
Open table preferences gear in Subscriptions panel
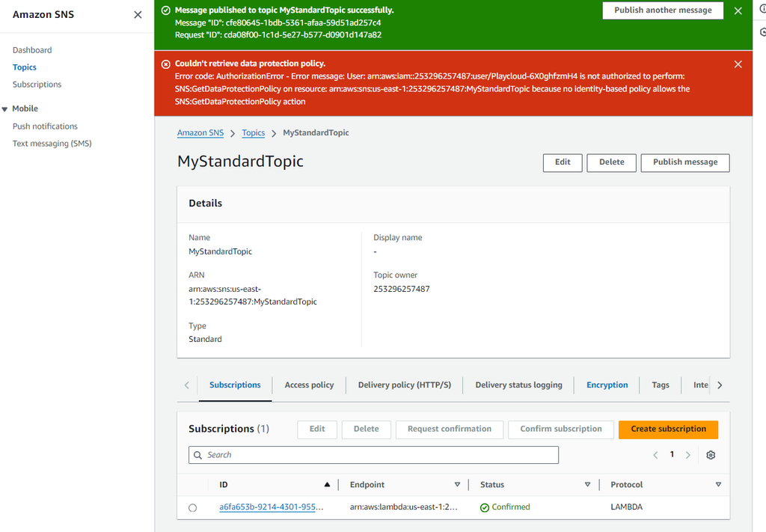(x=711, y=454)
